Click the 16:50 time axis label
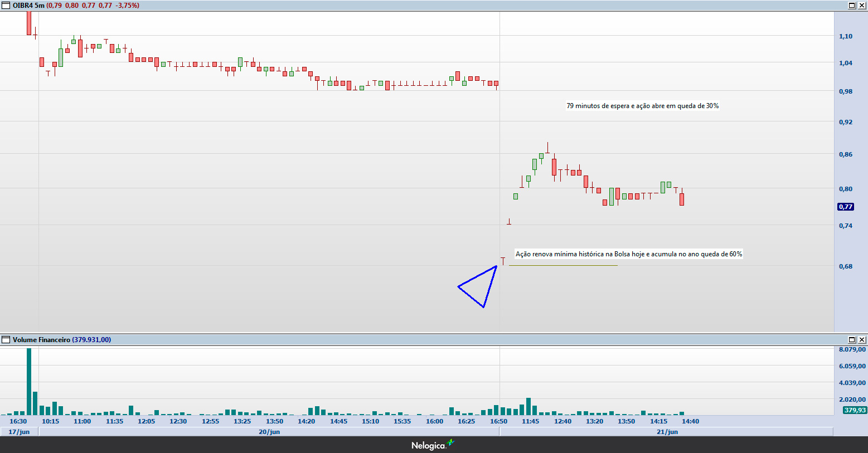This screenshot has width=868, height=453. pyautogui.click(x=498, y=421)
